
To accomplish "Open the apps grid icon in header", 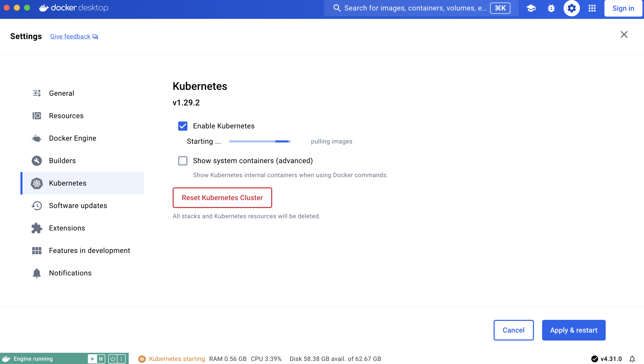I will [x=592, y=8].
